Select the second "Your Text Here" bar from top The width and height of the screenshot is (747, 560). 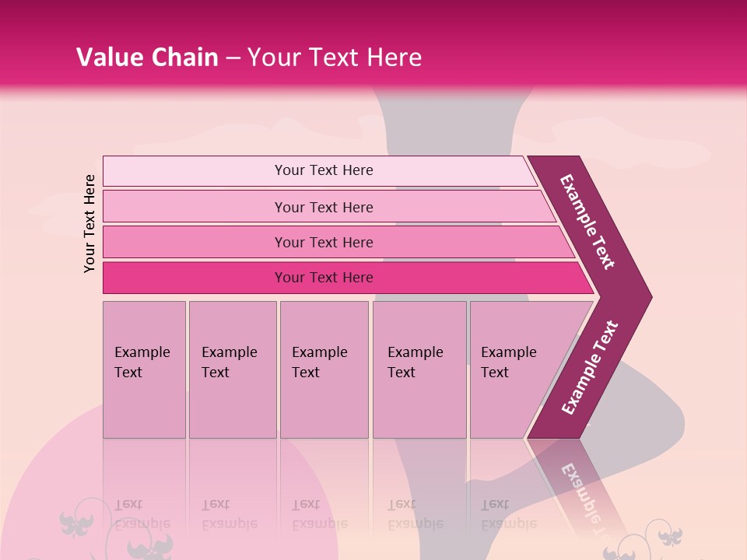point(324,207)
